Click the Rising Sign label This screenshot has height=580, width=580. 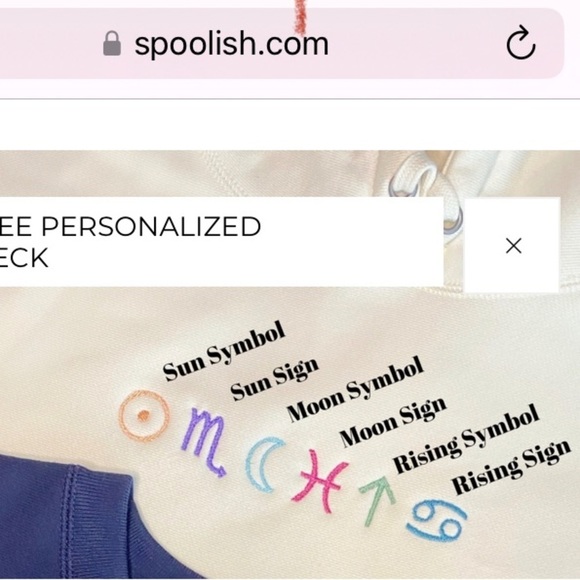(511, 466)
